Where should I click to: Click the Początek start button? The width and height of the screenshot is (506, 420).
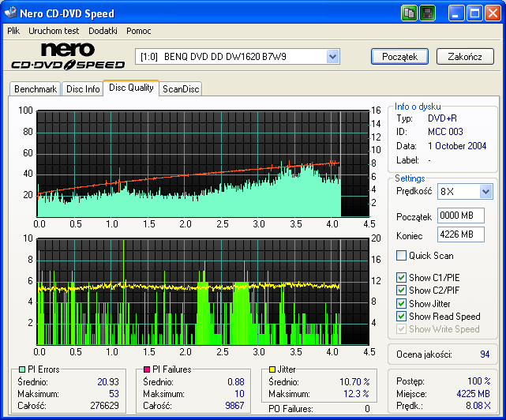pos(400,57)
